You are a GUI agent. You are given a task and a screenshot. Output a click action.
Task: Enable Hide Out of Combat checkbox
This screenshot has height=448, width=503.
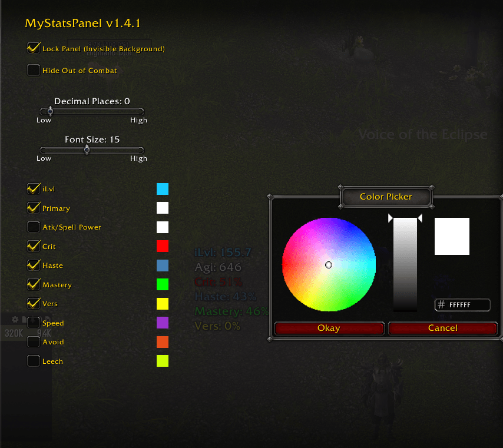(x=34, y=70)
